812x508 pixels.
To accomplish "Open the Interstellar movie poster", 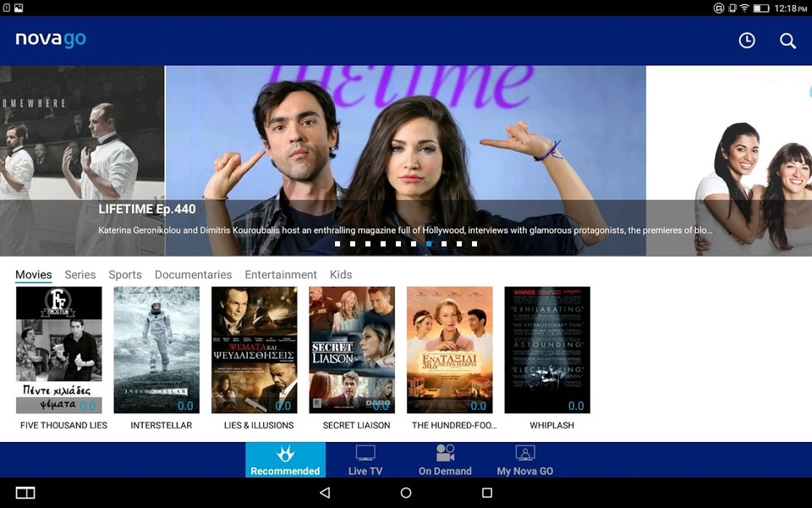I will (156, 350).
